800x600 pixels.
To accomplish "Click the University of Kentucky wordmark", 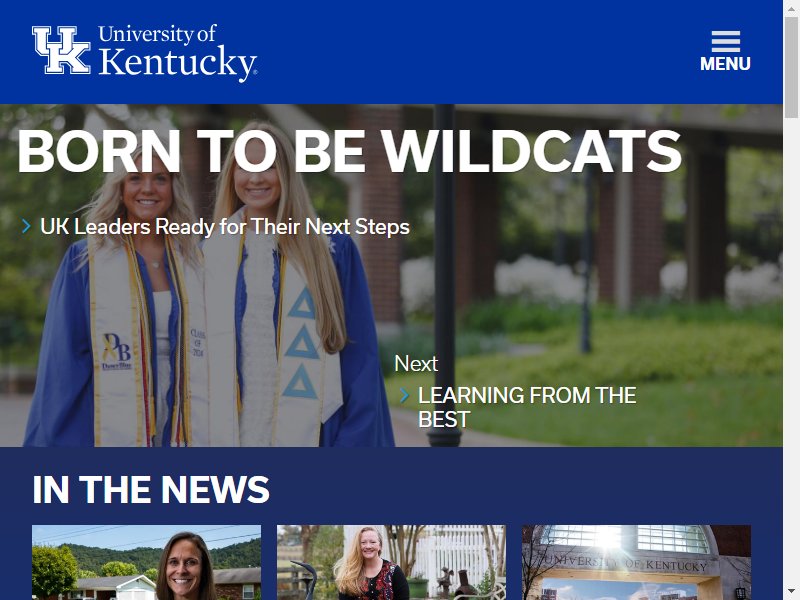I will coord(178,52).
